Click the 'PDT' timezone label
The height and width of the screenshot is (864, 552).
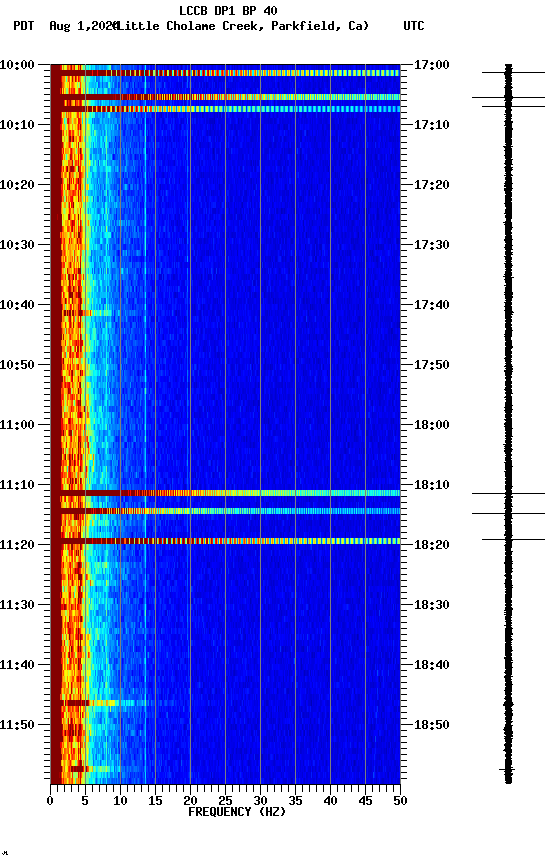point(24,26)
